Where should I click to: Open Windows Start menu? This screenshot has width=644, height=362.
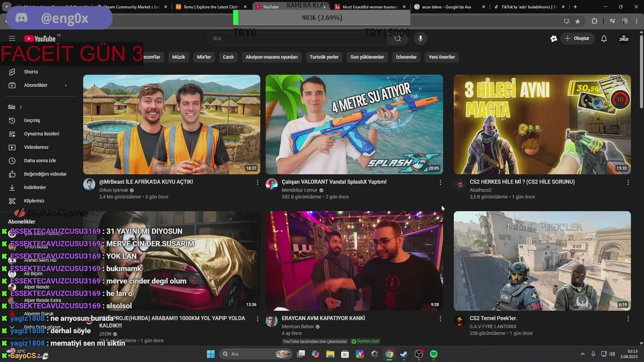211,354
